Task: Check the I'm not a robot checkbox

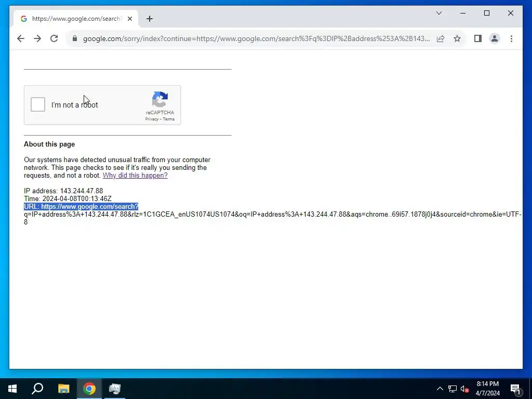Action: (37, 104)
